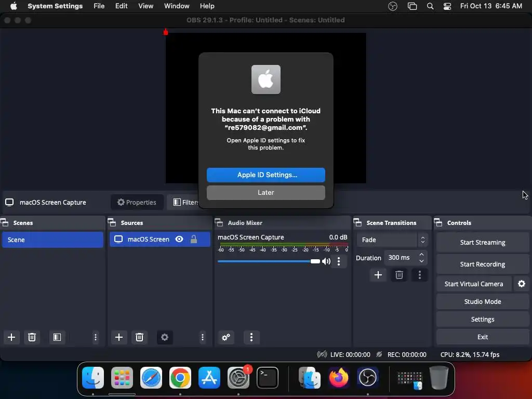Decrease transition duration with down arrow
The image size is (532, 399).
pyautogui.click(x=421, y=261)
